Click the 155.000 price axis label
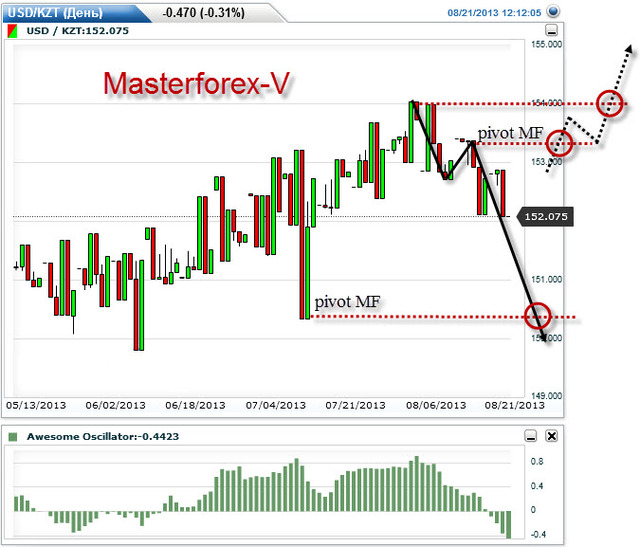This screenshot has height=547, width=640. (546, 44)
